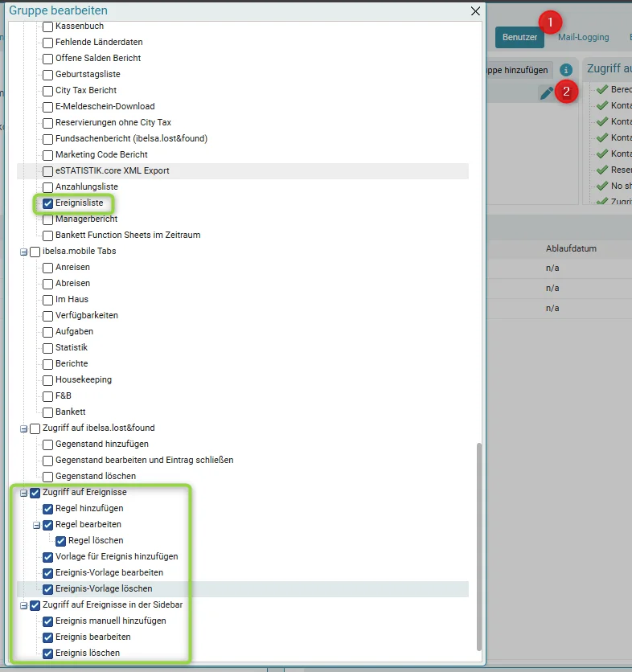Check the Kassenbuch checkbox

pos(48,27)
